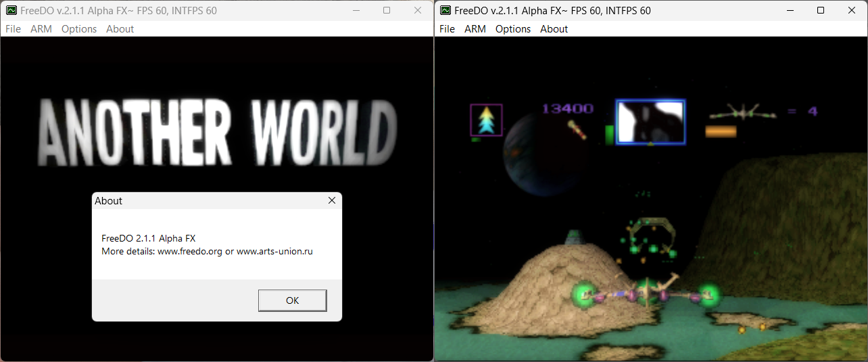
Task: Open Options menu in right FreeDO window
Action: (x=513, y=29)
